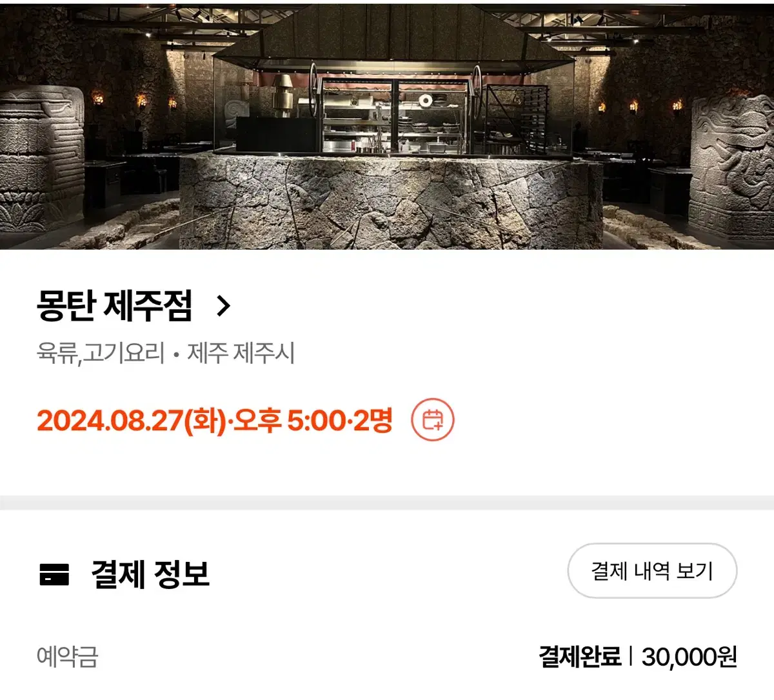Select the 결제 정보 section heading

150,574
